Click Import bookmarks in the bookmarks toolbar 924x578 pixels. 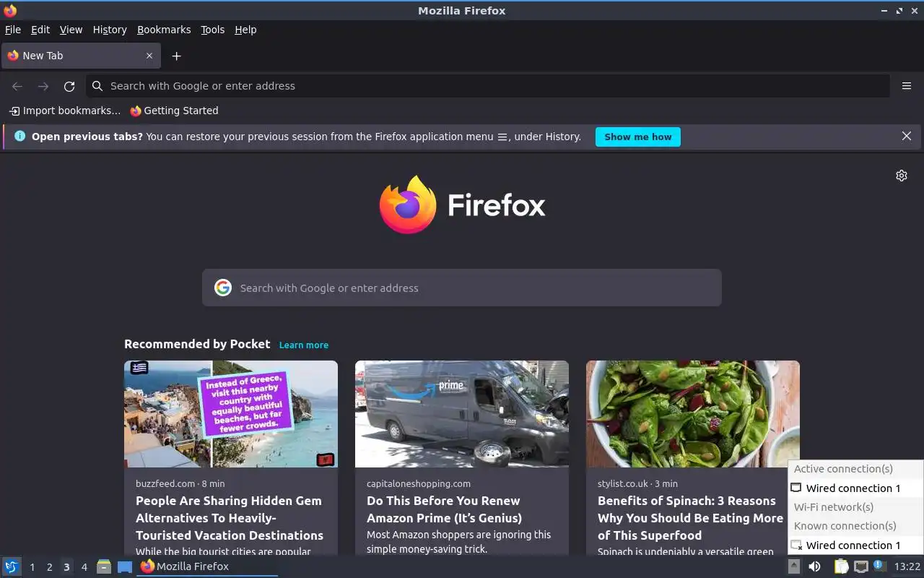65,111
